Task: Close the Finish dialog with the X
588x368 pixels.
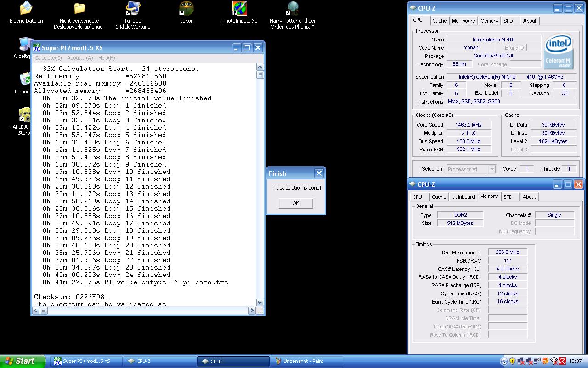Action: 319,173
